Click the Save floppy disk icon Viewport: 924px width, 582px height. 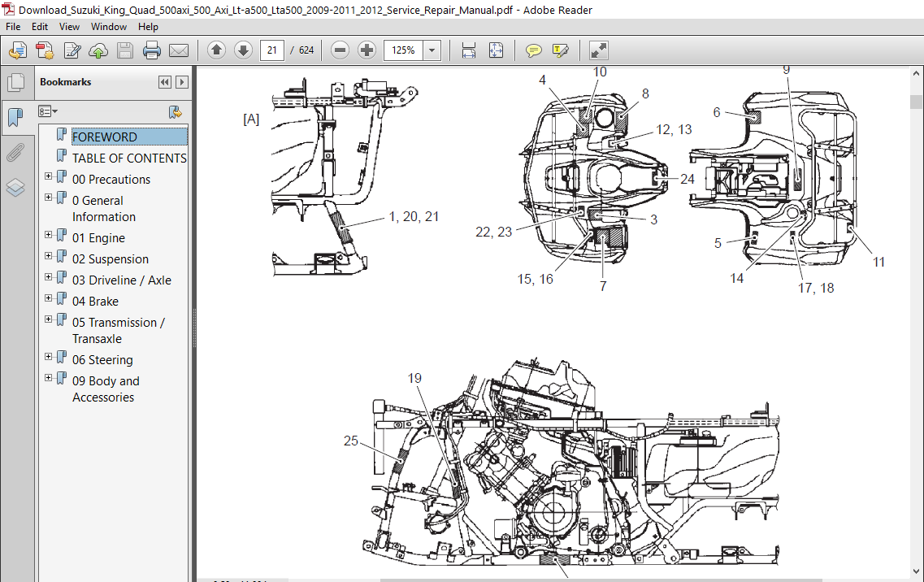(x=125, y=50)
